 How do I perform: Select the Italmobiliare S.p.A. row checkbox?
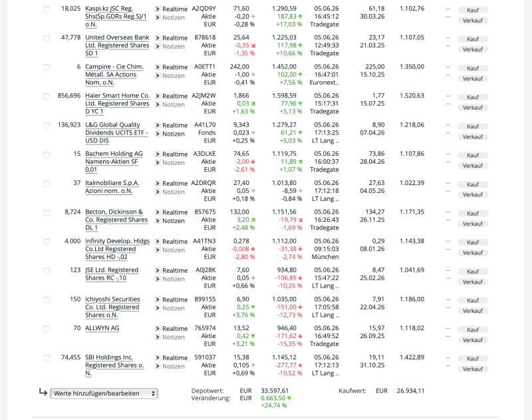coord(47,184)
